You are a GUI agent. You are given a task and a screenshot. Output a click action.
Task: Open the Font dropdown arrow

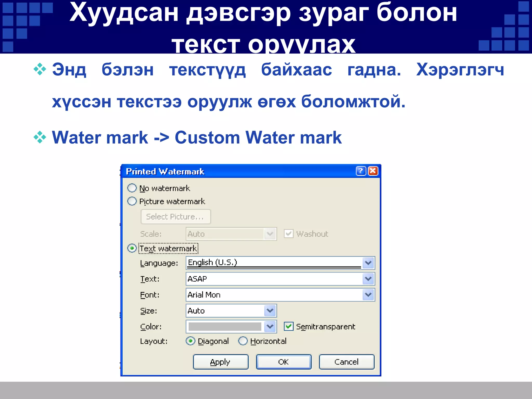click(x=368, y=295)
